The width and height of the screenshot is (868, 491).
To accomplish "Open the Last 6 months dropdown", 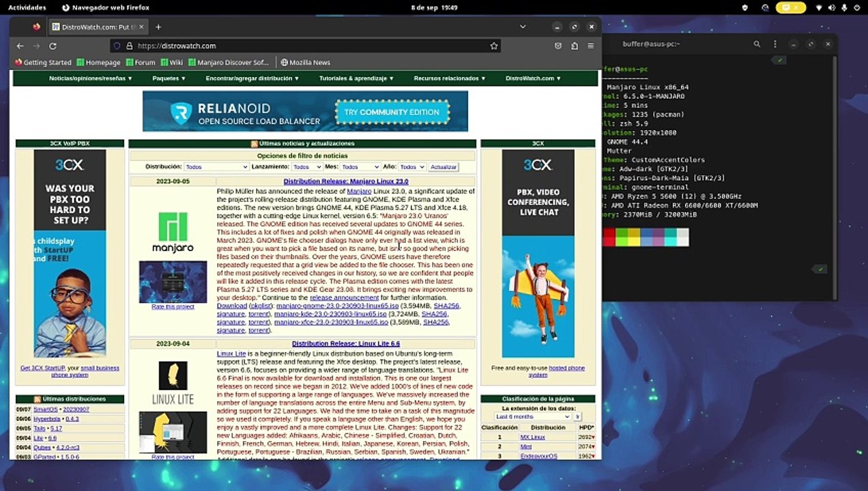I will 533,416.
